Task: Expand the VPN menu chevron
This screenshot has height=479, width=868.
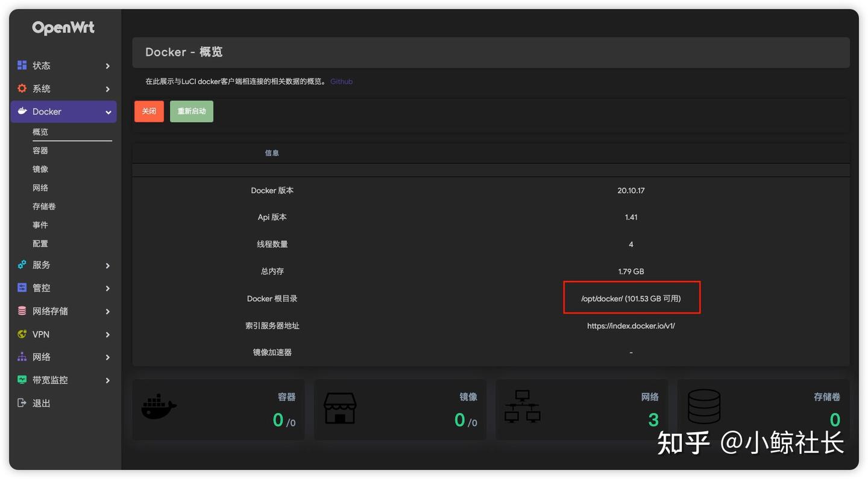Action: coord(107,334)
